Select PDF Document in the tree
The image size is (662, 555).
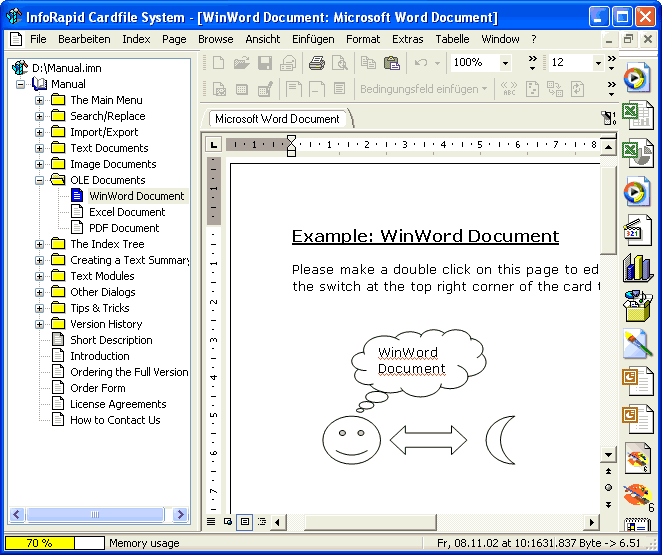point(124,228)
